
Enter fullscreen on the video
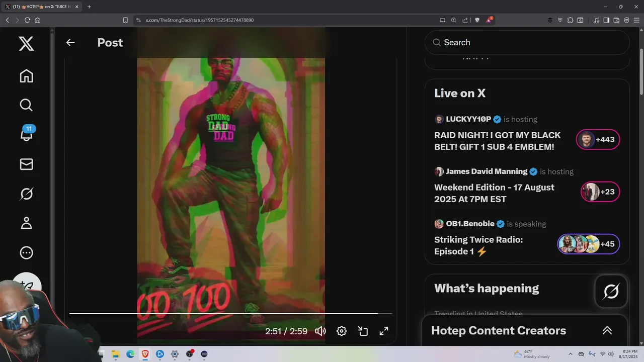[x=384, y=331]
